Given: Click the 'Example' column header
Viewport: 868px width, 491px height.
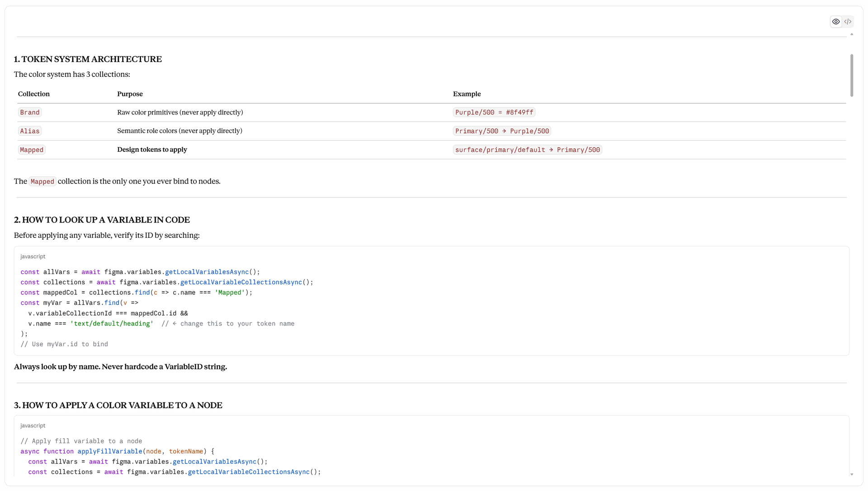Looking at the screenshot, I should [x=467, y=94].
